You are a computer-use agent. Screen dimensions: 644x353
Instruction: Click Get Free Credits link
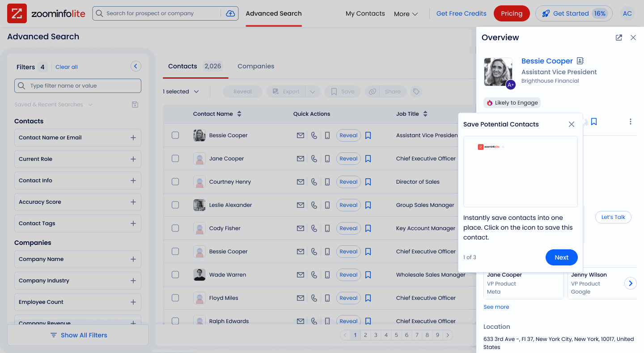tap(462, 13)
